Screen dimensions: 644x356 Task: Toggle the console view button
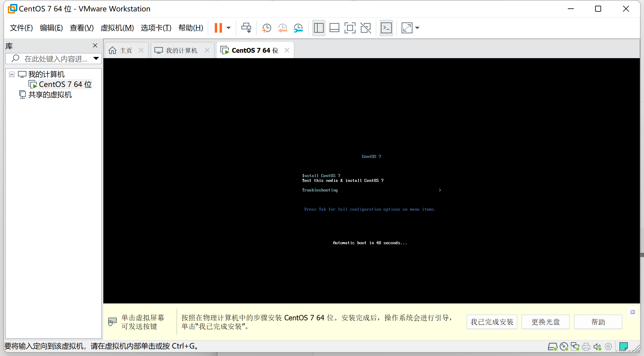(x=386, y=28)
